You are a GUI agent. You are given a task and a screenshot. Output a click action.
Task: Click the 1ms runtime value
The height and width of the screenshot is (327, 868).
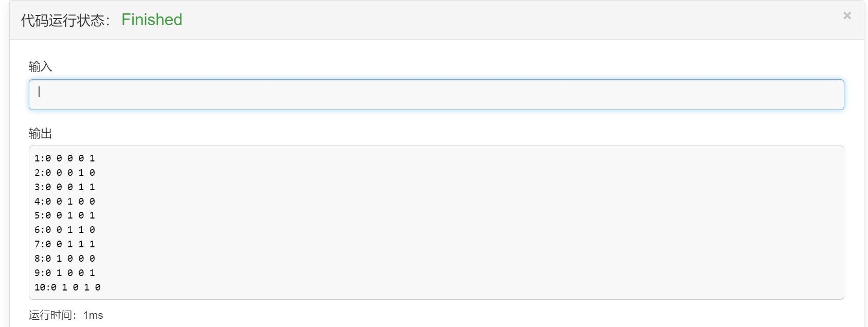[93, 315]
